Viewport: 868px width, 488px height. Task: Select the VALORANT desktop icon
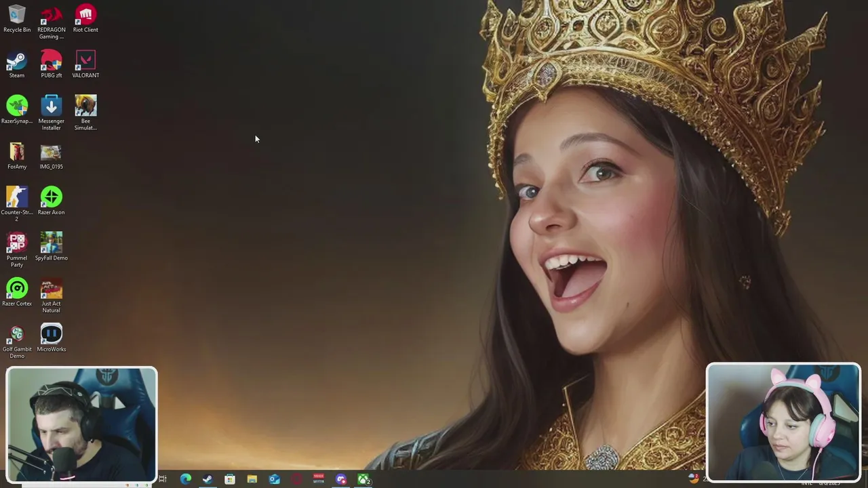tap(85, 64)
